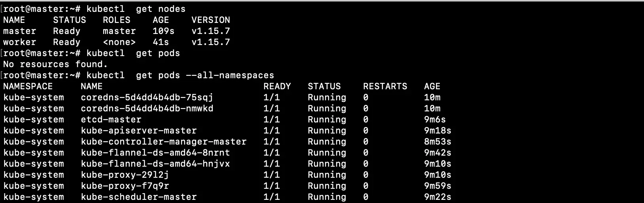The width and height of the screenshot is (644, 203).
Task: Click the VERSION column header
Action: tap(210, 20)
